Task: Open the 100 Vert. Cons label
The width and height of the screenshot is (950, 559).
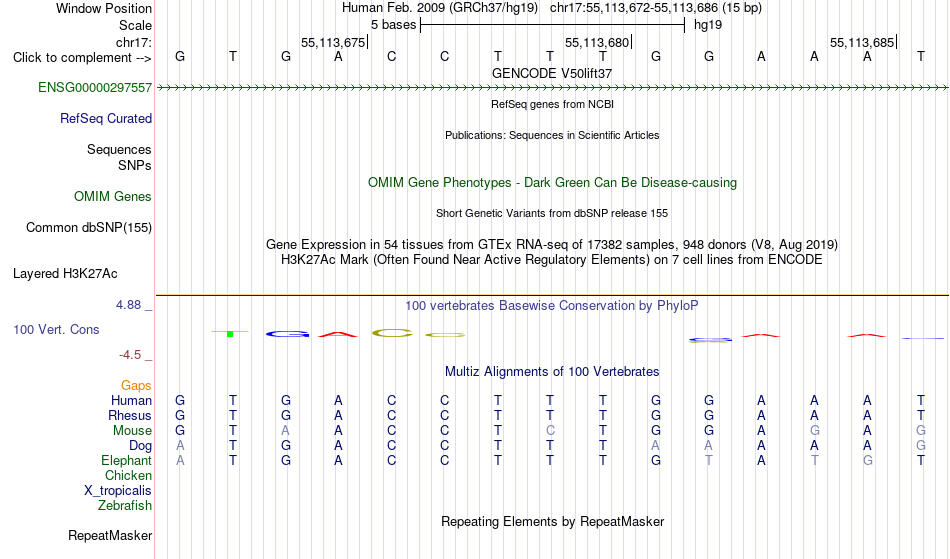Action: point(56,329)
